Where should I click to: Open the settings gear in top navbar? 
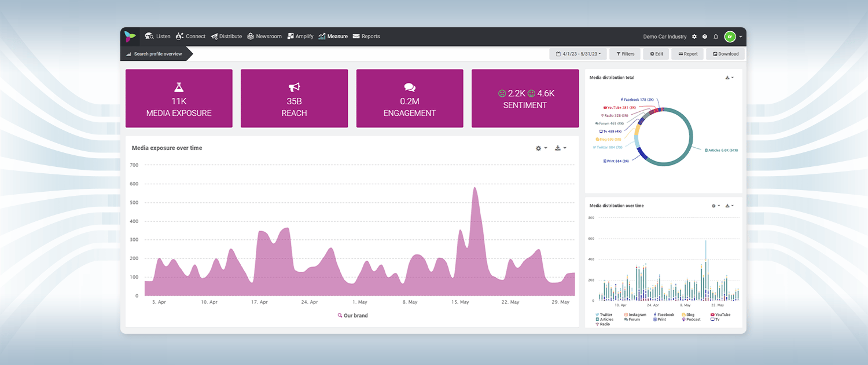click(x=694, y=36)
